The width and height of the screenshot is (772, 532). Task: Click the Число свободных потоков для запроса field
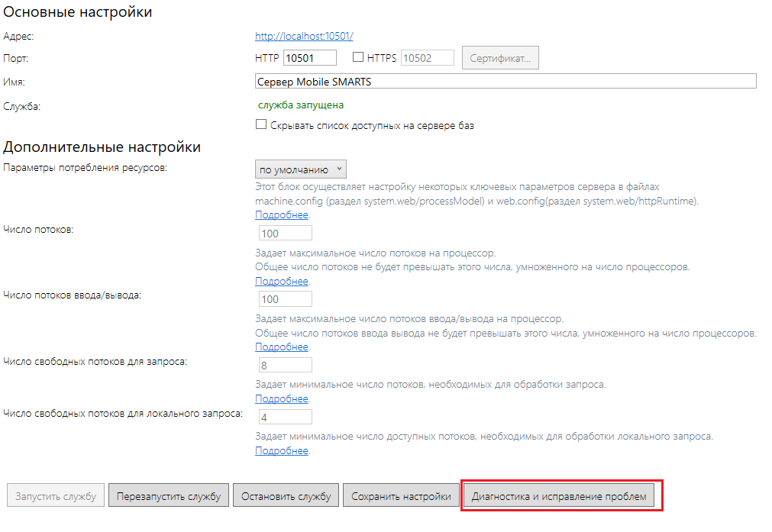click(285, 365)
